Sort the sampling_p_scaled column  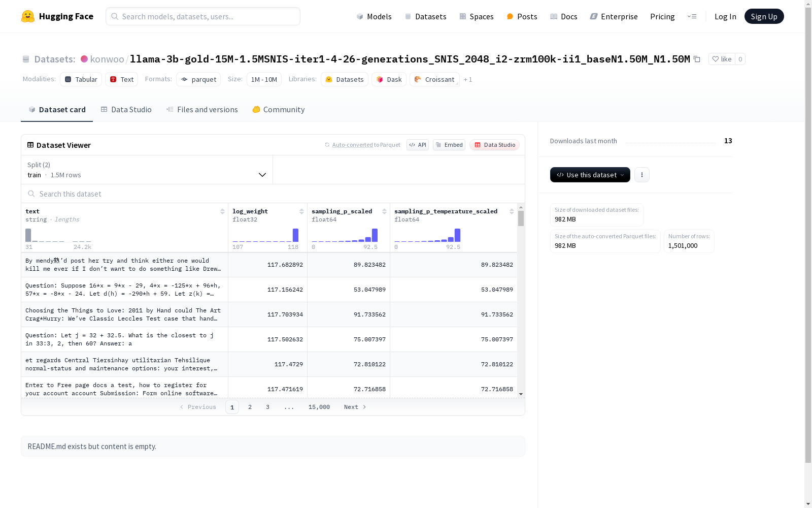tap(384, 211)
